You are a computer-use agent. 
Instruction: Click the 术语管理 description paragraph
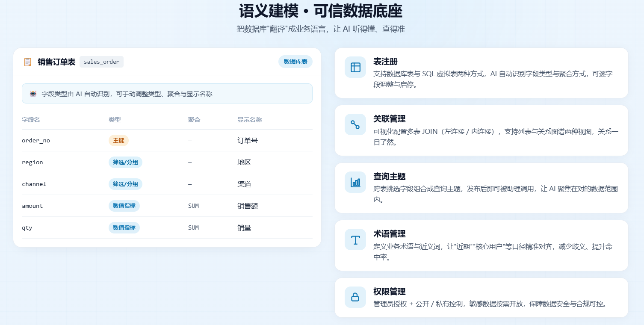click(493, 251)
